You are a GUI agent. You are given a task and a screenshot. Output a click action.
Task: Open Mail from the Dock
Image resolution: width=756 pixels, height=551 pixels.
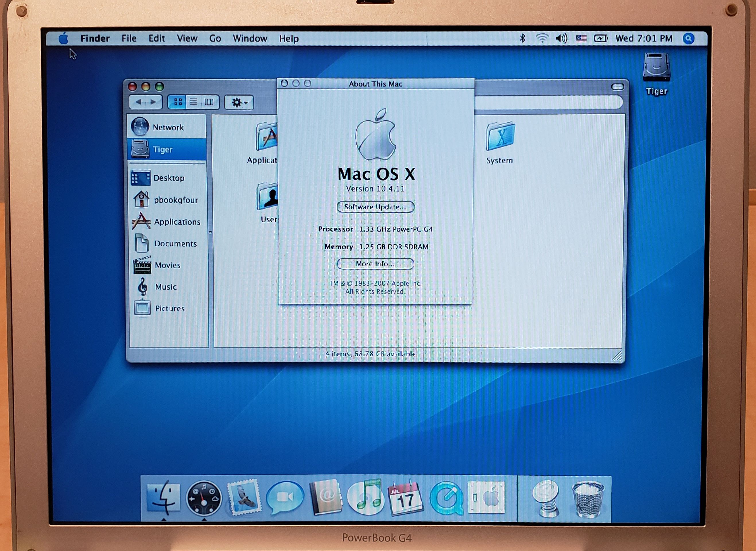[244, 498]
